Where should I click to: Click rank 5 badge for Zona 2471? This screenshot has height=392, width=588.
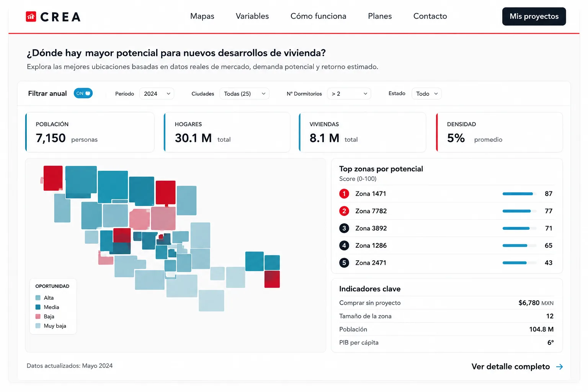coord(344,263)
